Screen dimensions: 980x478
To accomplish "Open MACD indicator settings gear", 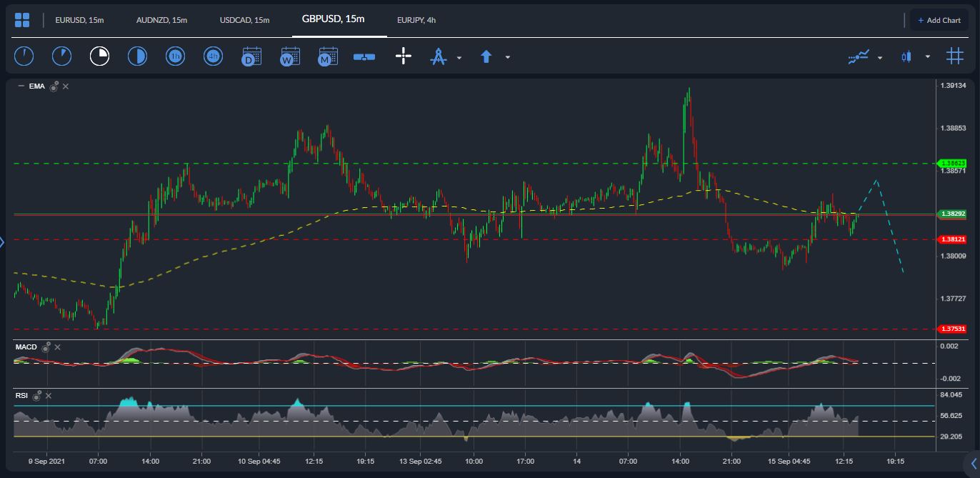I will pos(46,347).
